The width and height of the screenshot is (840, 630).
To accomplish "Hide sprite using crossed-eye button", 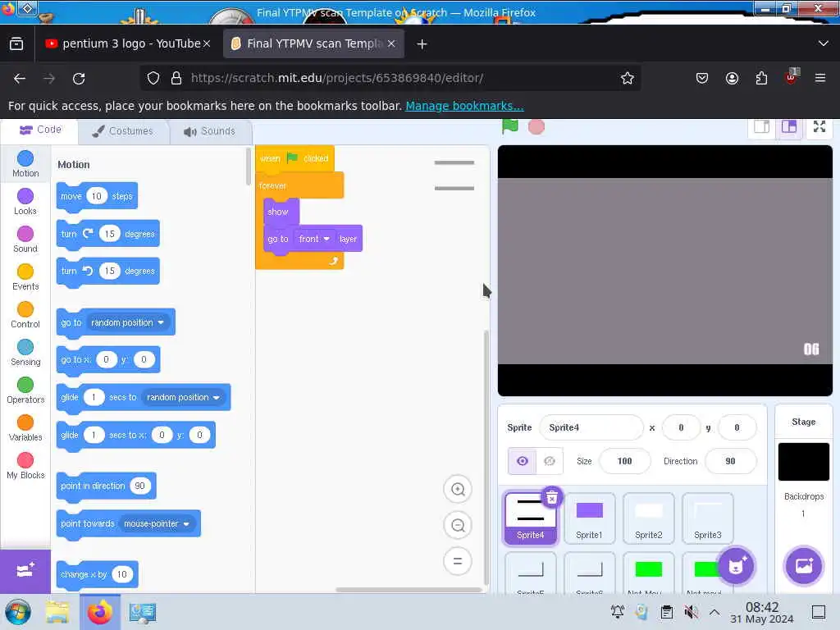I will click(549, 461).
